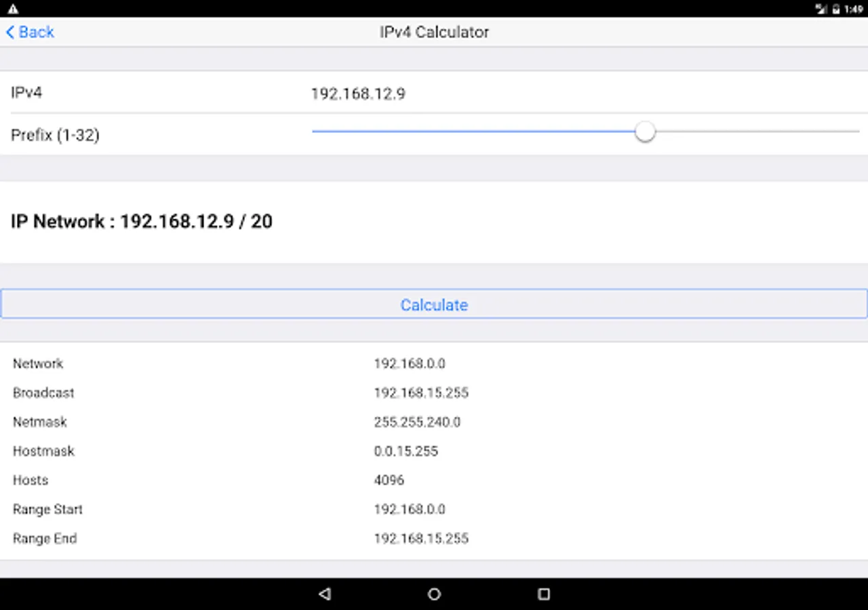Click the IPv4 address field 192.168.12.9

click(x=358, y=94)
